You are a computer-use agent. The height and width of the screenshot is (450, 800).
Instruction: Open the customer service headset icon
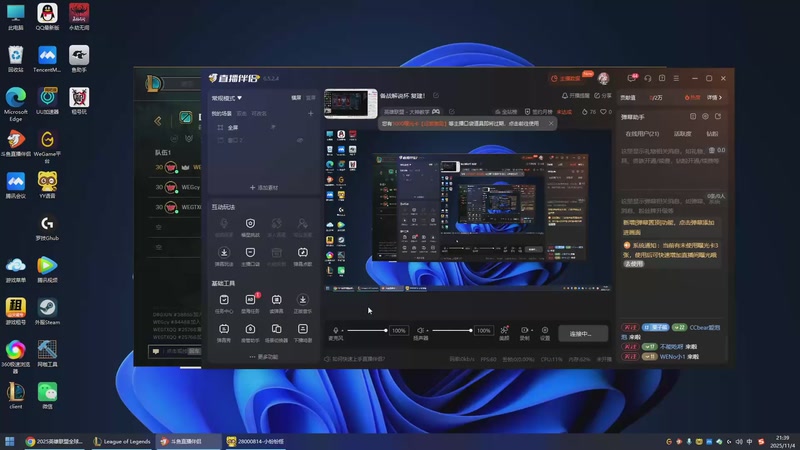(647, 79)
